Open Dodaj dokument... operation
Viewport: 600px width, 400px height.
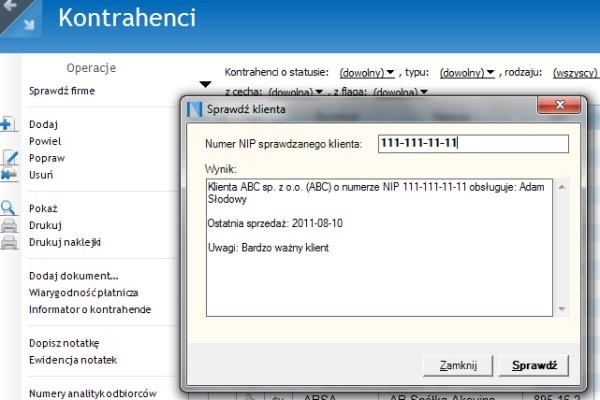point(74,276)
